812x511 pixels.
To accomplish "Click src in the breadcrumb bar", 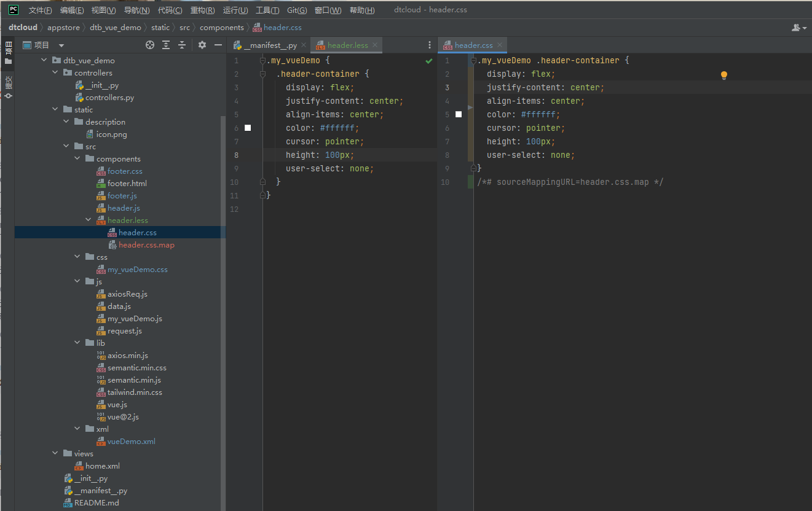I will pos(184,27).
